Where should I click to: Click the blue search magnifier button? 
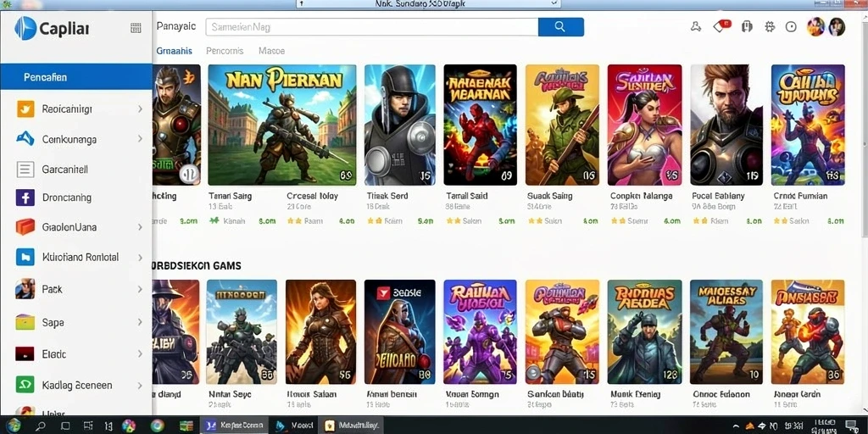pyautogui.click(x=560, y=26)
